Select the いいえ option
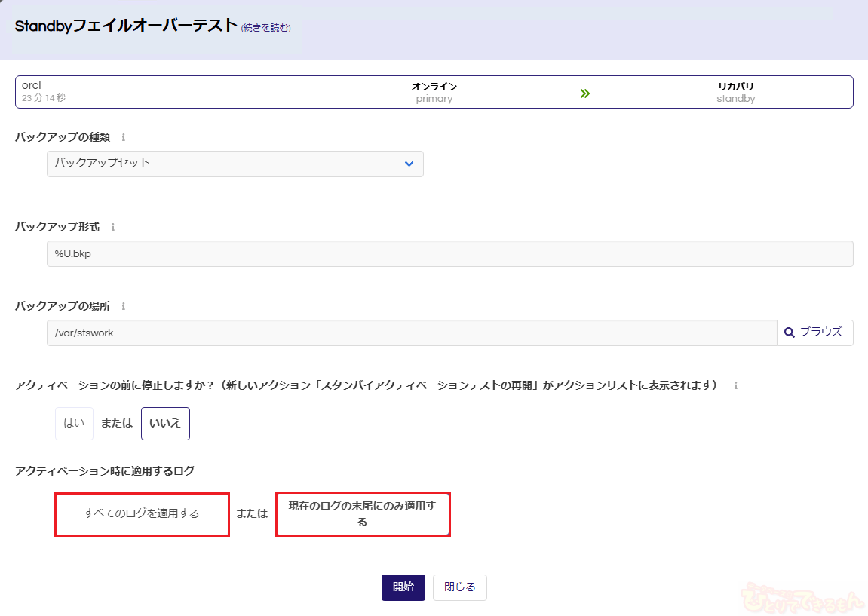868x616 pixels. click(x=165, y=424)
